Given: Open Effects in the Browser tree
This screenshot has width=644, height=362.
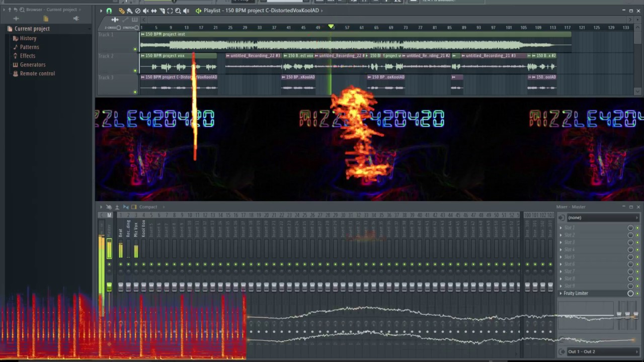Looking at the screenshot, I should (x=27, y=56).
